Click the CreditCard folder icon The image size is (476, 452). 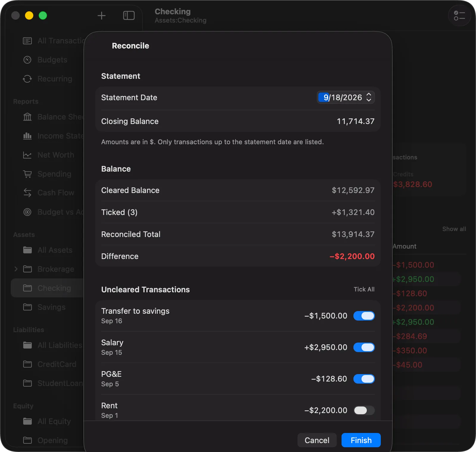tap(27, 364)
